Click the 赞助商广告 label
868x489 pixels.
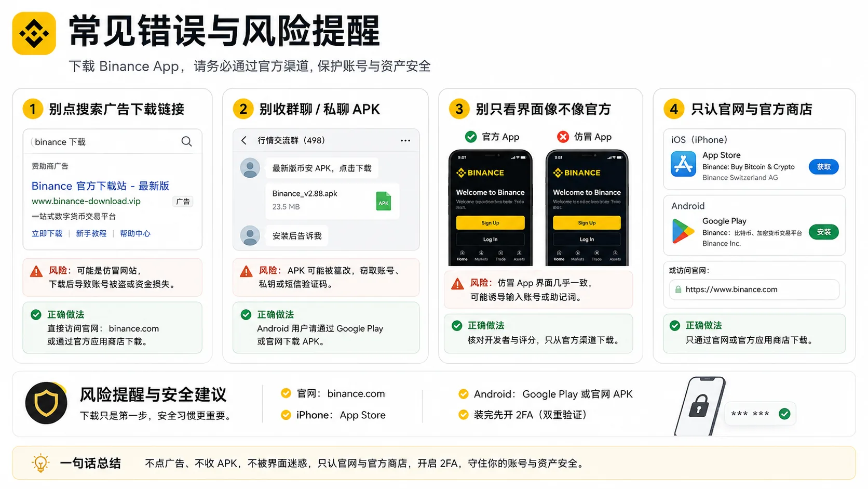click(50, 166)
